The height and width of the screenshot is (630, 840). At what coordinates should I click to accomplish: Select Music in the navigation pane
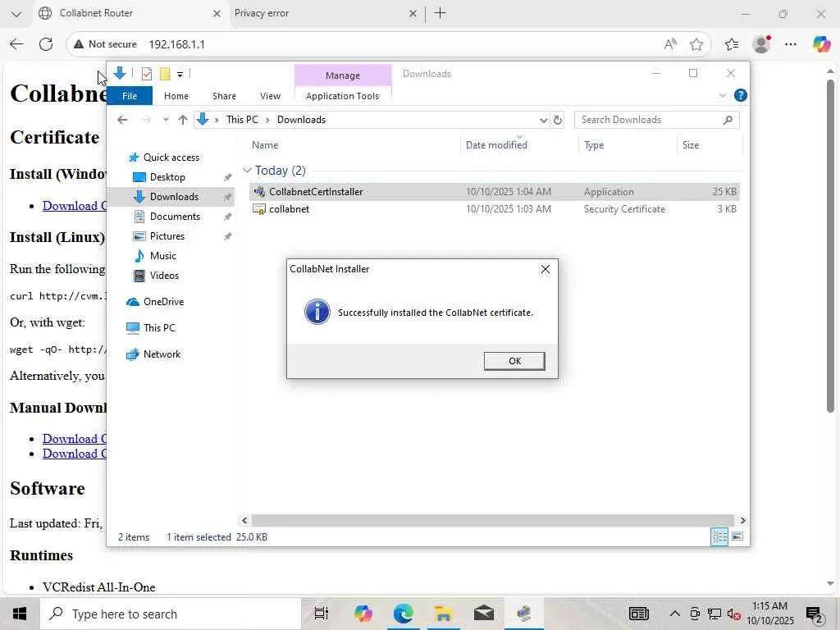[163, 256]
